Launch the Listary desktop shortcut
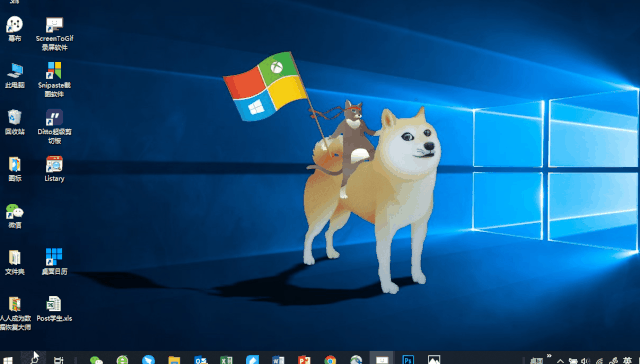The width and height of the screenshot is (640, 364). (x=54, y=169)
